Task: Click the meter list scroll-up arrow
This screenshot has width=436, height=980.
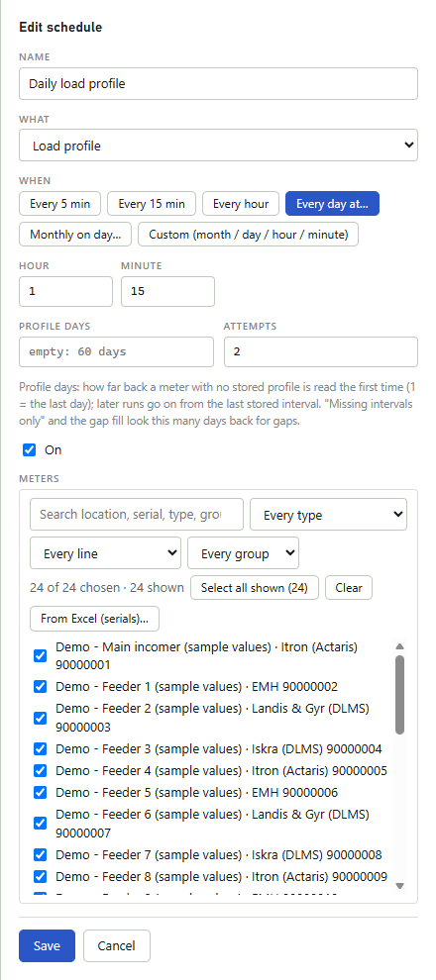Action: 399,646
